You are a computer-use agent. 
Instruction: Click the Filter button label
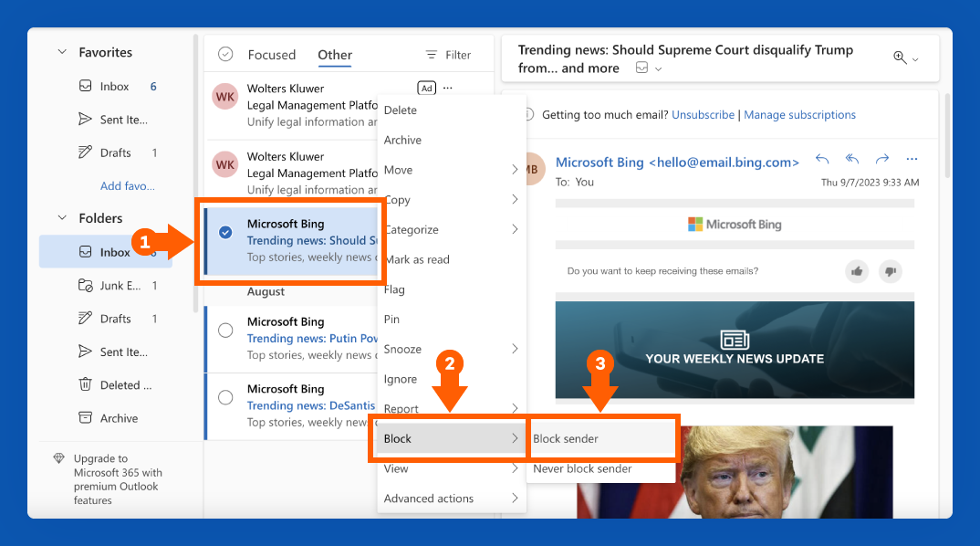pyautogui.click(x=458, y=55)
